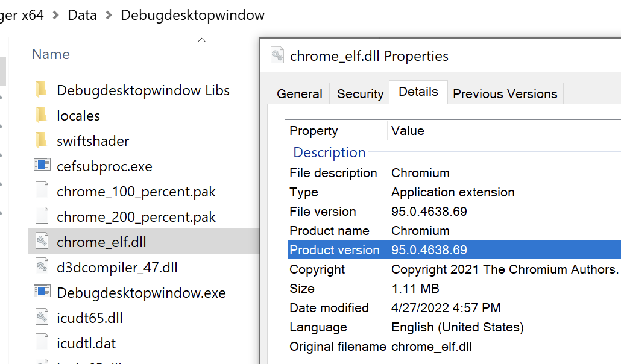The width and height of the screenshot is (621, 364).
Task: Expand the chevron before Data breadcrumb
Action: [56, 16]
